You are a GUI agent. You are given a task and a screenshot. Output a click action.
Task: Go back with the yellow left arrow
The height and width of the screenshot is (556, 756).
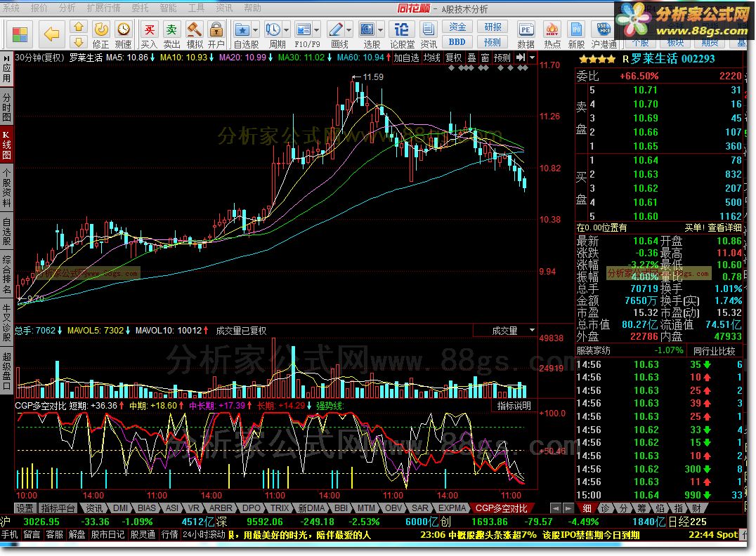click(x=51, y=34)
